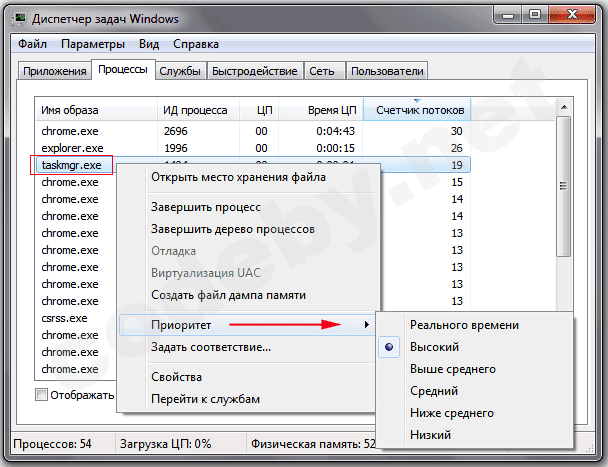Image resolution: width=608 pixels, height=467 pixels.
Task: Select the Процессы tab
Action: pyautogui.click(x=123, y=69)
